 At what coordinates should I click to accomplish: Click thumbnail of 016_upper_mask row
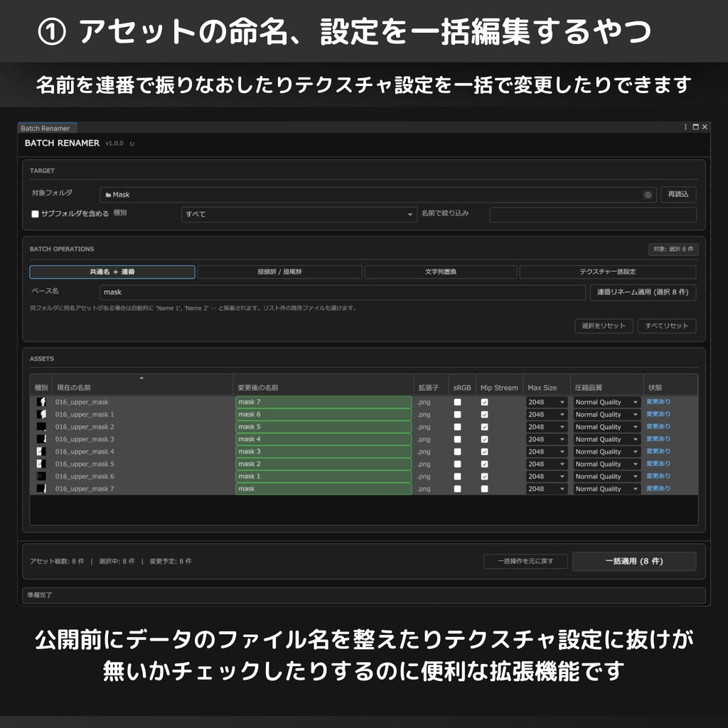tap(41, 402)
